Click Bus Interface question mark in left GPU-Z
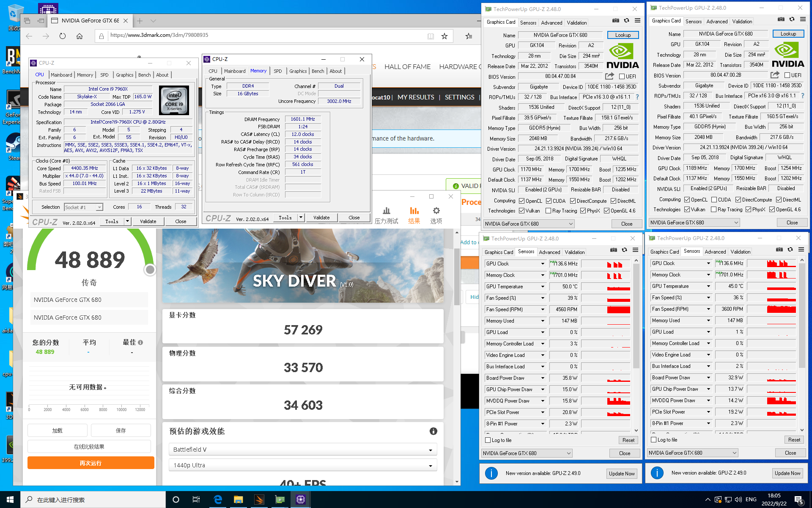The height and width of the screenshot is (508, 812). pos(637,97)
